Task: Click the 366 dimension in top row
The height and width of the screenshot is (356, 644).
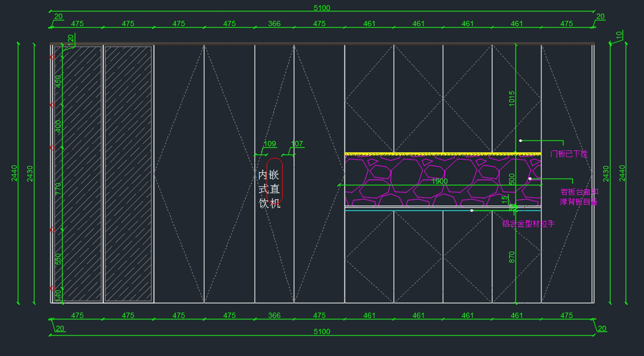Action: click(274, 24)
